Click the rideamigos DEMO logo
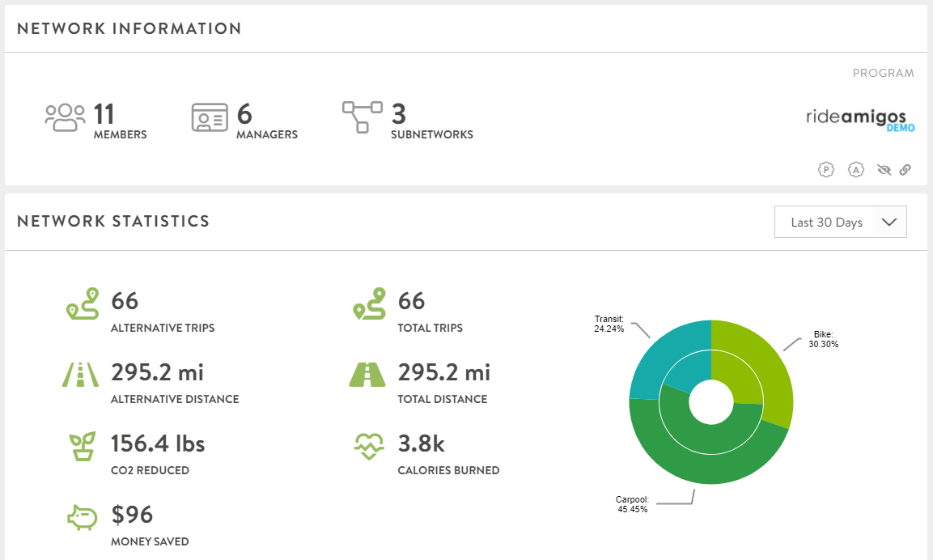 (x=859, y=118)
